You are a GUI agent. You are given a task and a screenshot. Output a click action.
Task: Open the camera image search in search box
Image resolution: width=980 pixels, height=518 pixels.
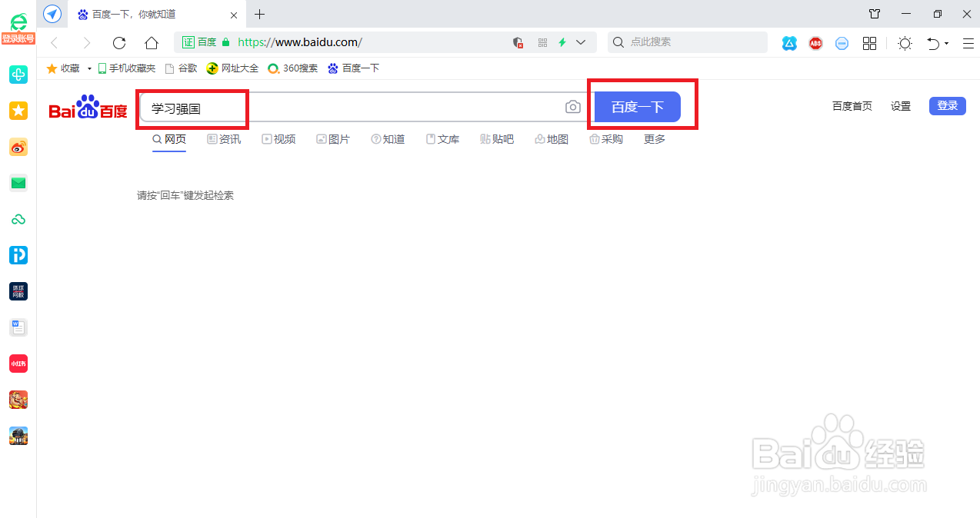point(572,107)
